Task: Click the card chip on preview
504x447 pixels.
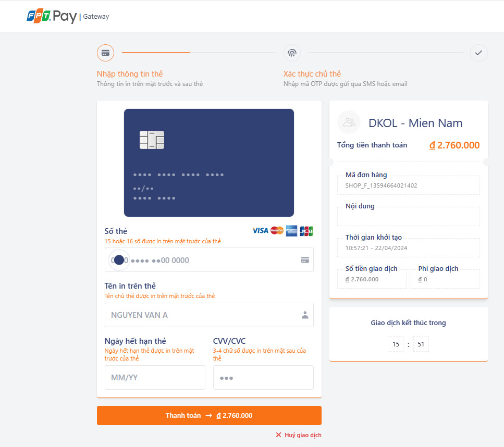Action: point(152,140)
